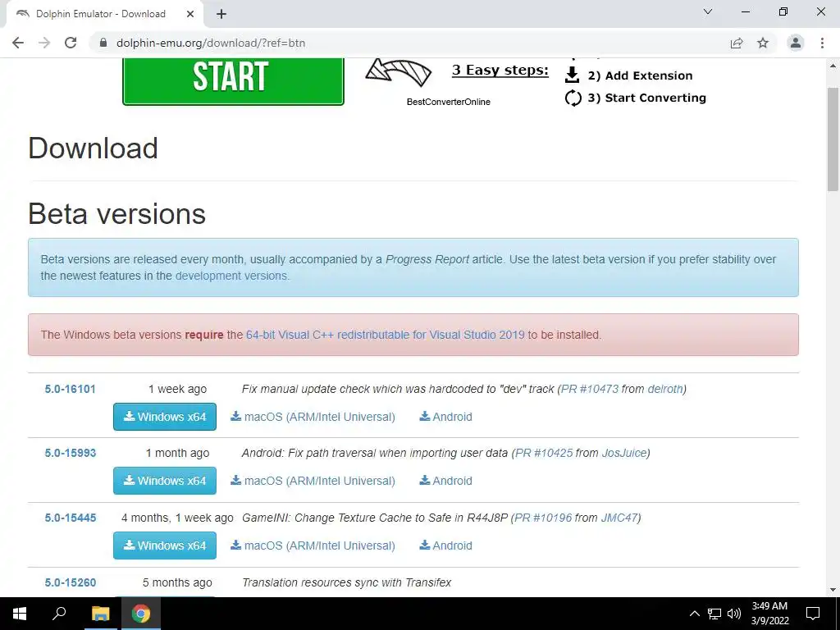Image resolution: width=840 pixels, height=630 pixels.
Task: Open PR #10425 link
Action: tap(544, 453)
